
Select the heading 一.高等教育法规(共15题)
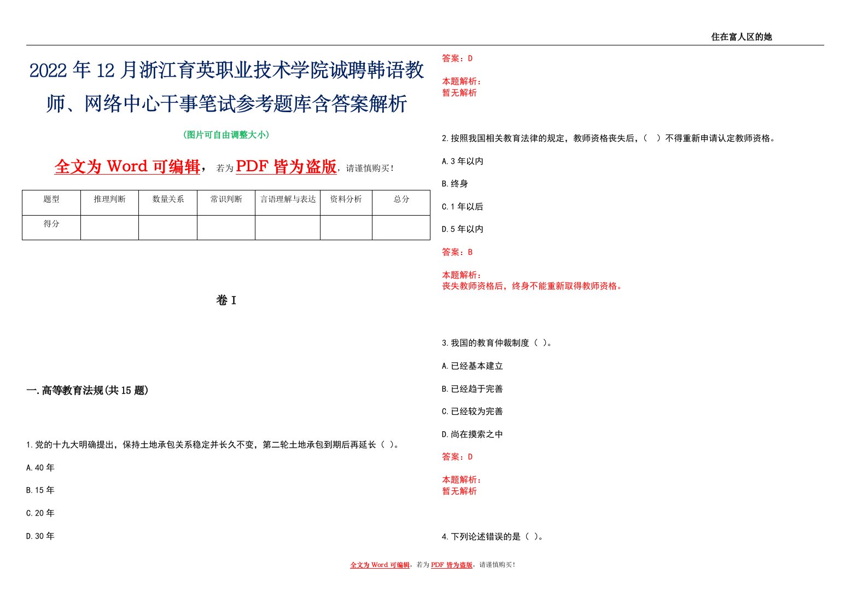[x=88, y=390]
